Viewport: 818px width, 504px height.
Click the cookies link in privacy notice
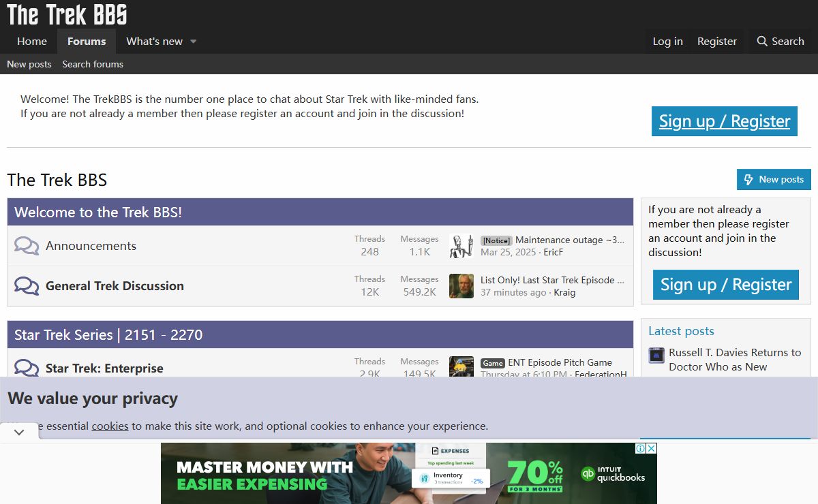click(110, 426)
